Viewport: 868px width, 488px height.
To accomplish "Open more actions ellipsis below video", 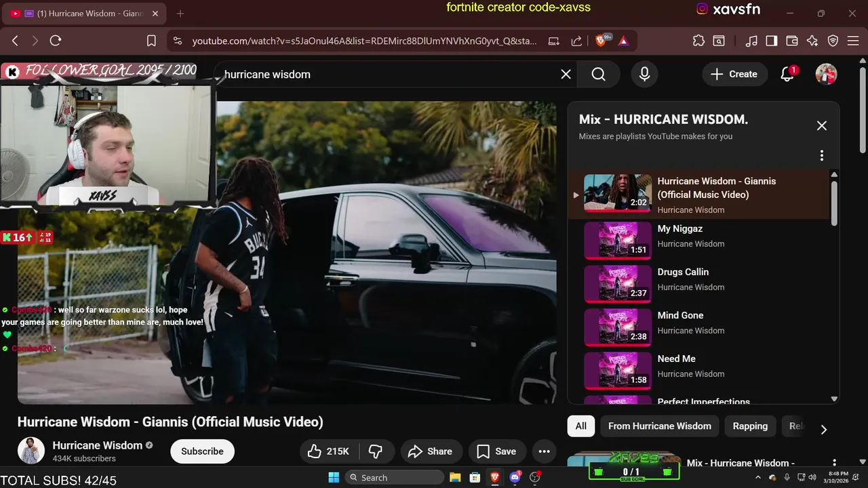I will tap(544, 451).
